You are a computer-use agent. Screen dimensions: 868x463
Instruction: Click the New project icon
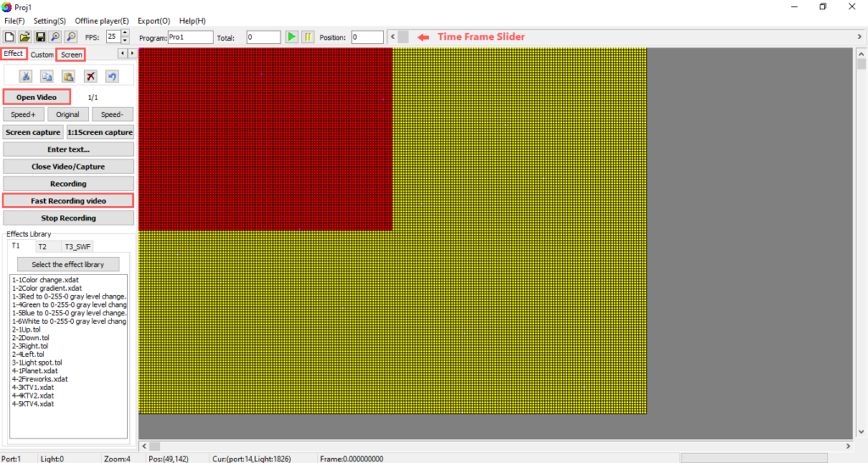point(9,37)
